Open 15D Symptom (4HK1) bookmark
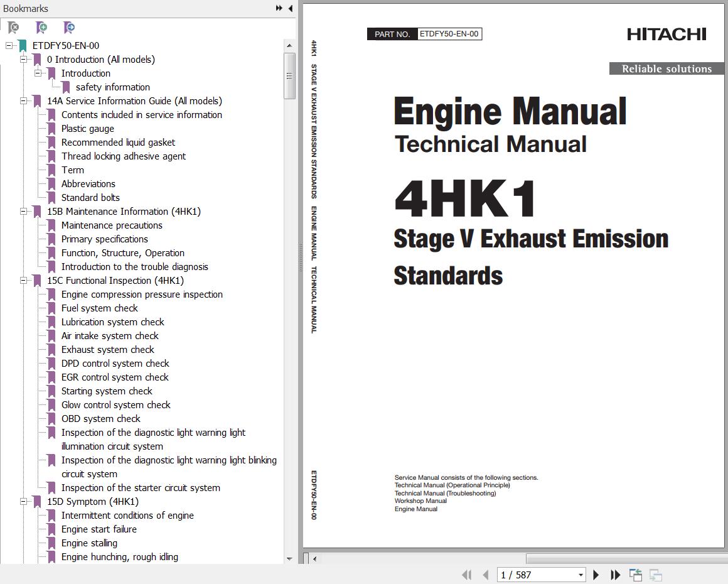Screen dimensions: 728x584 92,502
